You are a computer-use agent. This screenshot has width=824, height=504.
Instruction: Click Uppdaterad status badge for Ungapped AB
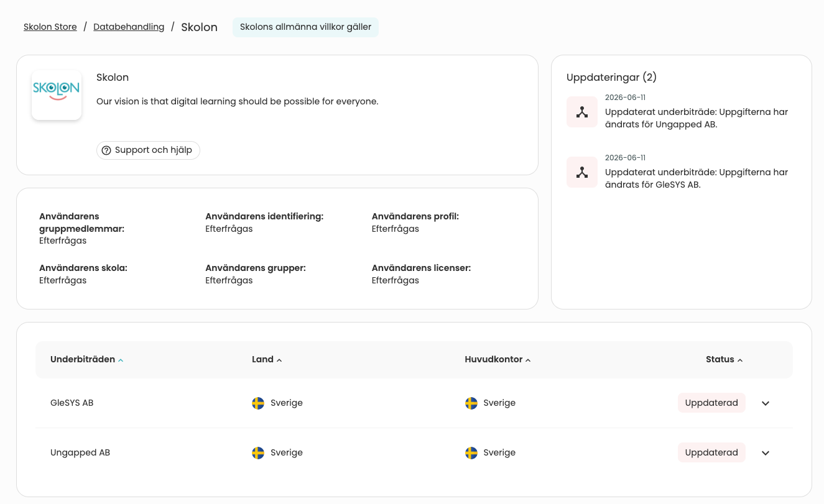[x=711, y=452]
